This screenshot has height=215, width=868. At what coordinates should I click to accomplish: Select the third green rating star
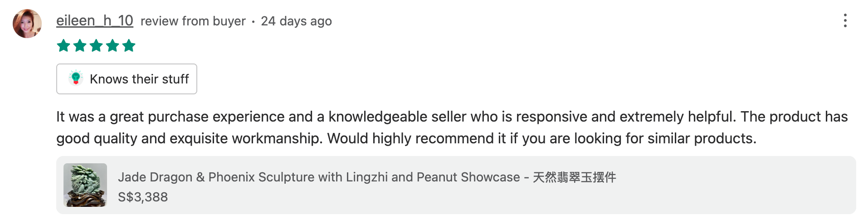coord(96,46)
